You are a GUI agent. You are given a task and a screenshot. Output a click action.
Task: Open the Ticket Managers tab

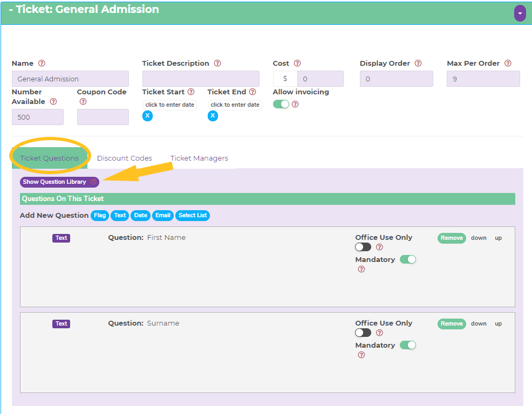pyautogui.click(x=199, y=158)
